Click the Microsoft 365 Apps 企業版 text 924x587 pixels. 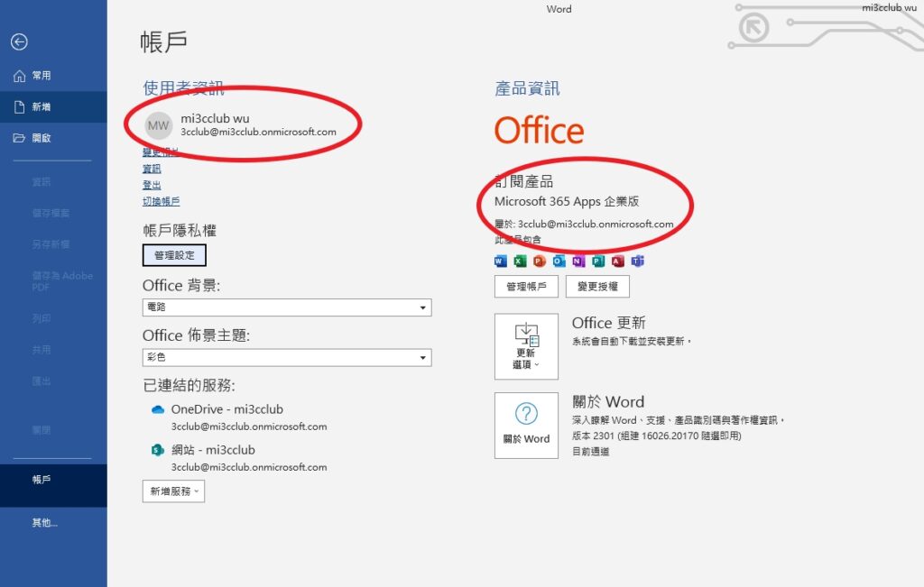[567, 201]
